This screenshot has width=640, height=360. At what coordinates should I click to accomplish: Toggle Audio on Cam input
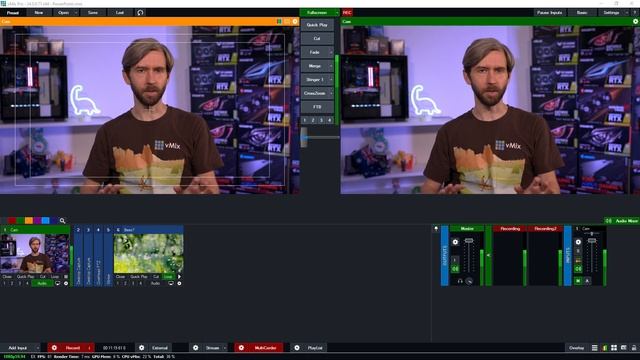tap(42, 283)
